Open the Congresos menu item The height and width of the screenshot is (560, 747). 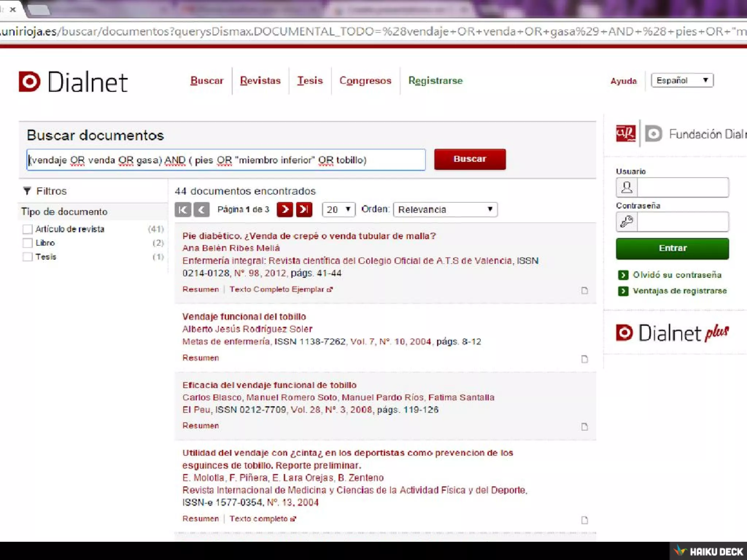click(365, 81)
